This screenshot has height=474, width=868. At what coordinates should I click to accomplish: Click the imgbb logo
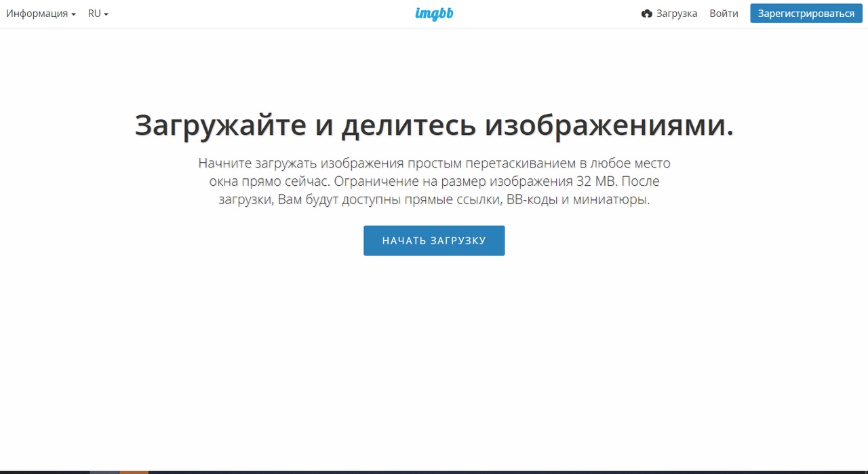(434, 13)
